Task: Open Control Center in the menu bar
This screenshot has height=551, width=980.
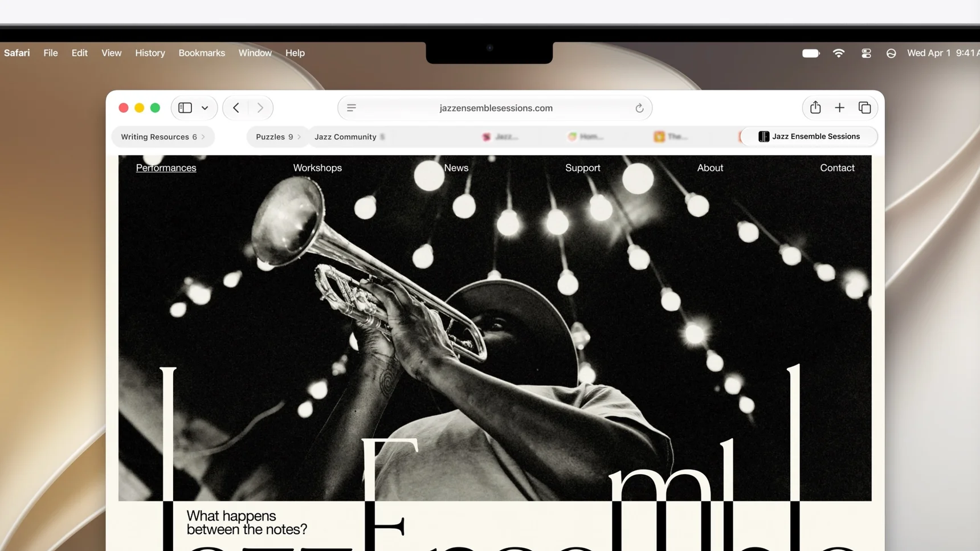Action: coord(866,53)
